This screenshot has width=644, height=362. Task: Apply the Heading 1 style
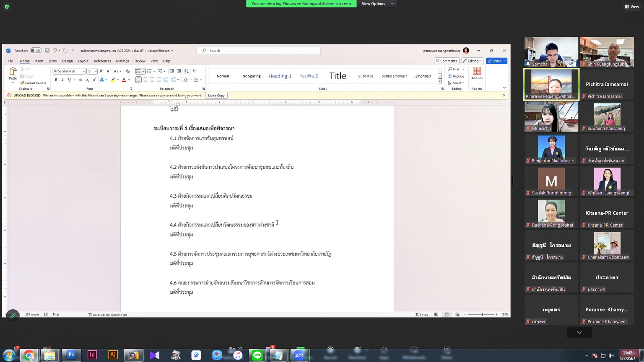click(x=280, y=76)
